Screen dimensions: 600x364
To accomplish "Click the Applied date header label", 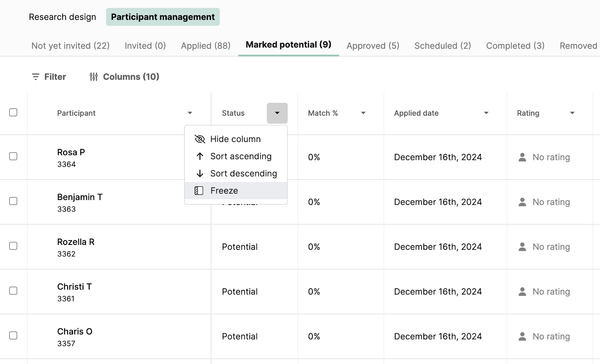I will click(x=416, y=113).
